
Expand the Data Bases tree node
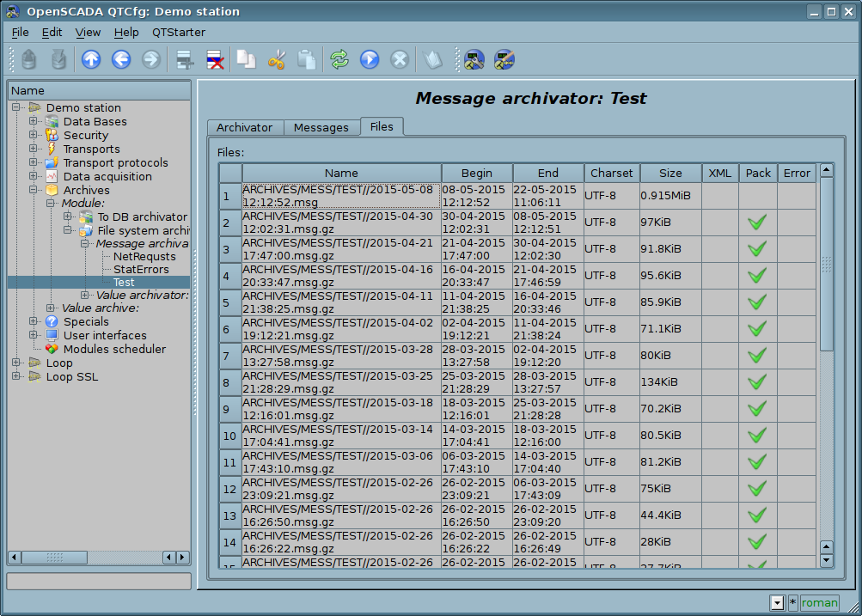tap(34, 122)
